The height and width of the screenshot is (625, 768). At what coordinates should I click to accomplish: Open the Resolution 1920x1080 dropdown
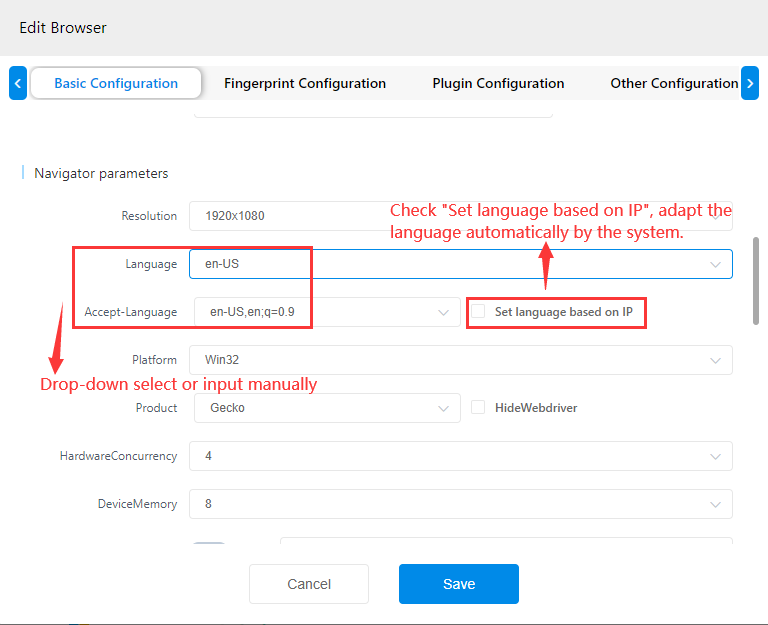(x=461, y=216)
